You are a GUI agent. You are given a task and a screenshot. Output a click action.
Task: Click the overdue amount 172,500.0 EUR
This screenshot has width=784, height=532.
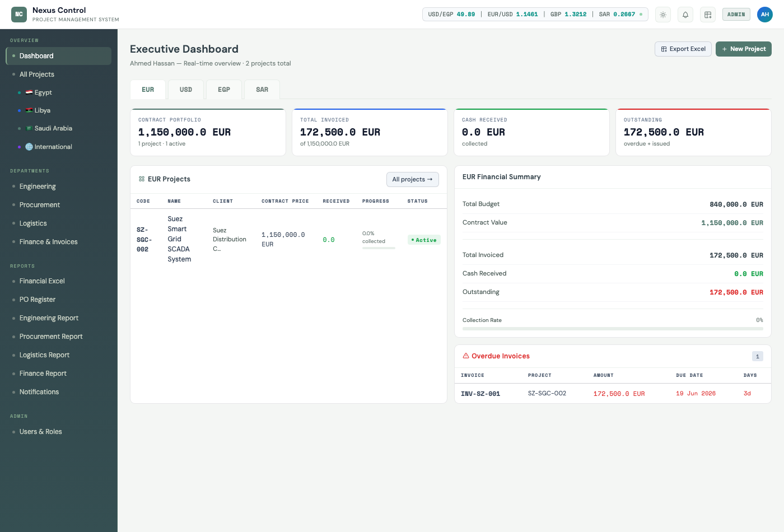pyautogui.click(x=619, y=394)
